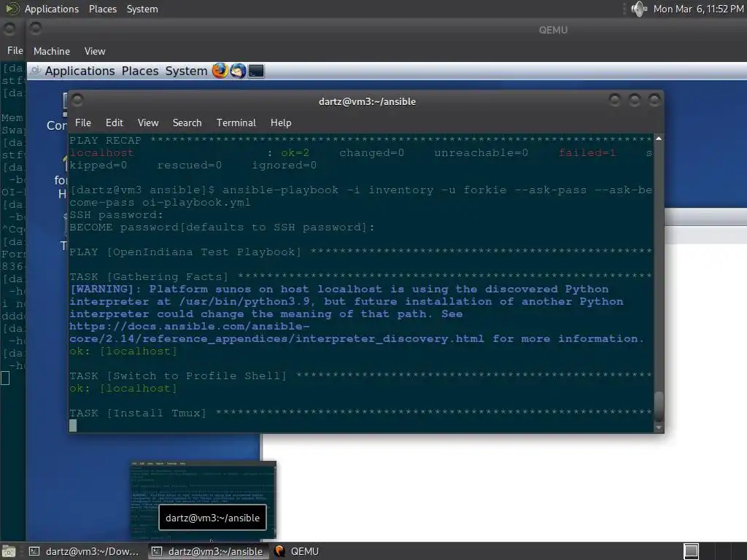The image size is (747, 560).
Task: Switch to the QEMU taskbar window
Action: [x=296, y=551]
